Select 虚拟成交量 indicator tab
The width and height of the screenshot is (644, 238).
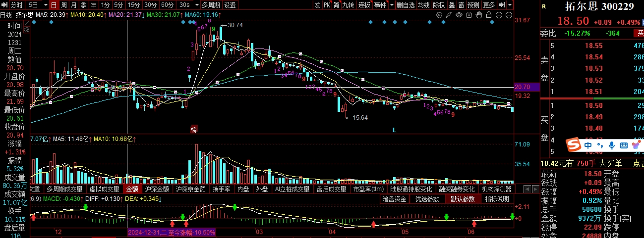pos(104,189)
